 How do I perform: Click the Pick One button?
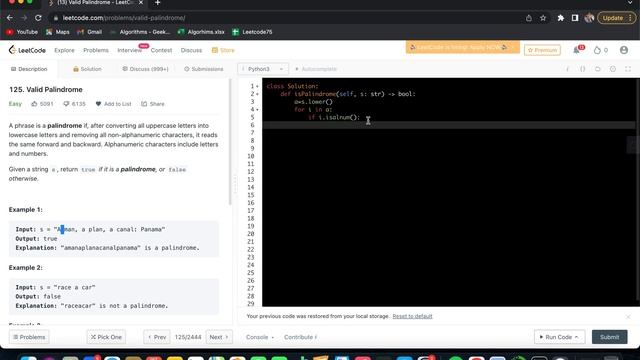click(106, 337)
